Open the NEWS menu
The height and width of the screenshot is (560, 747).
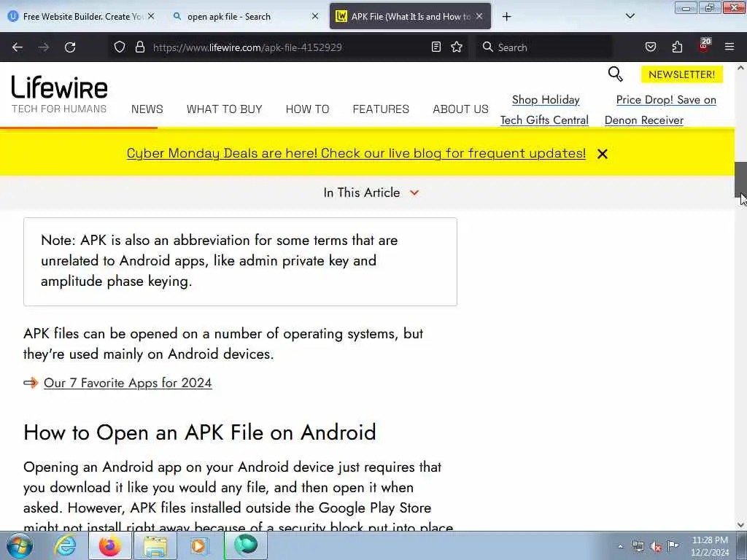[x=147, y=109]
